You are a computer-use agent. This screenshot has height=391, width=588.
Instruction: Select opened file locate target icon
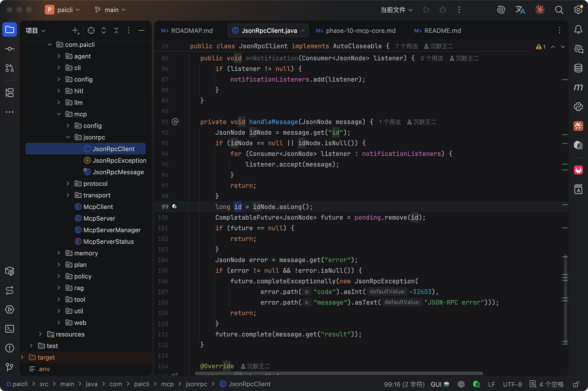coord(91,30)
